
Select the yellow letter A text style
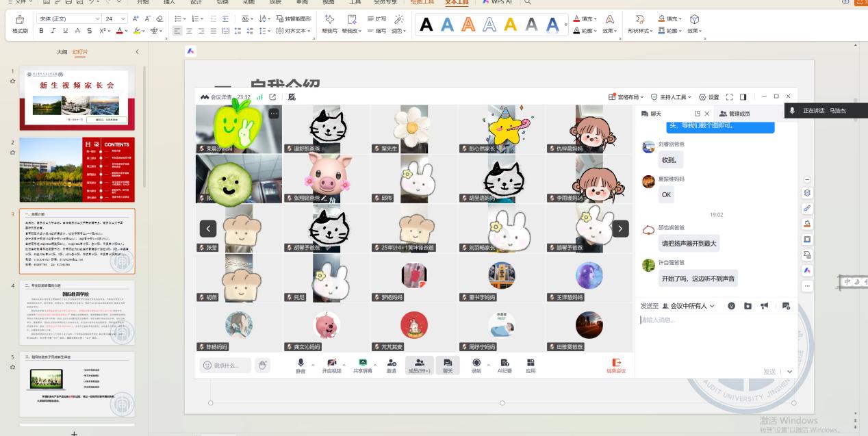[x=510, y=25]
